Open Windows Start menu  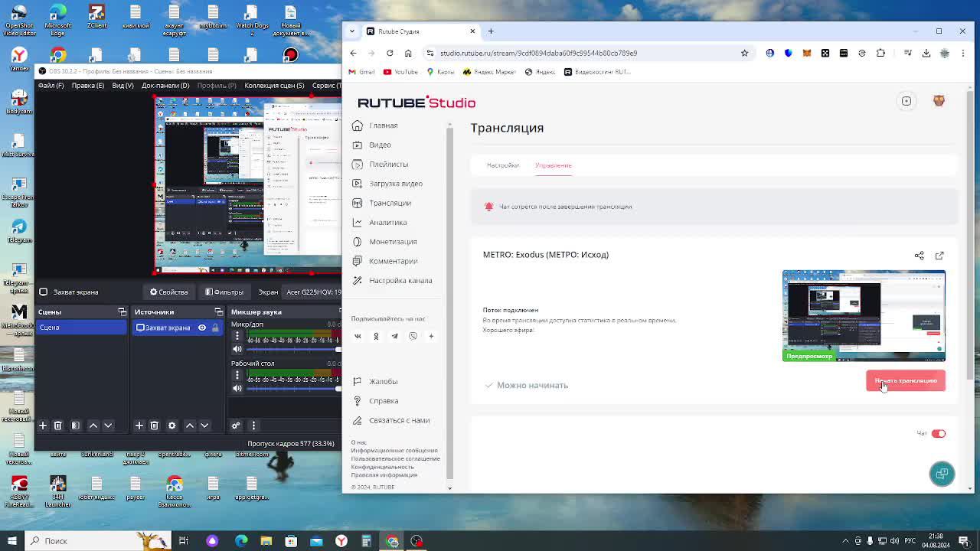click(11, 541)
